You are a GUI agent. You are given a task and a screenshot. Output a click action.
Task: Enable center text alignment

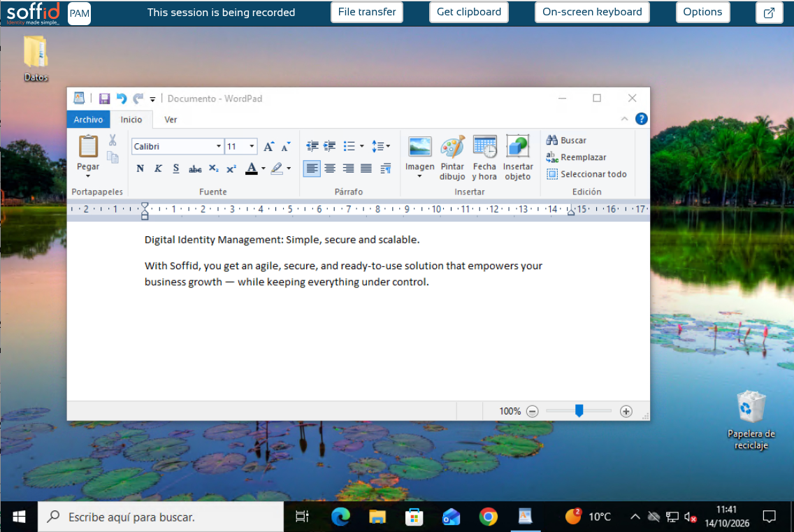pyautogui.click(x=330, y=168)
